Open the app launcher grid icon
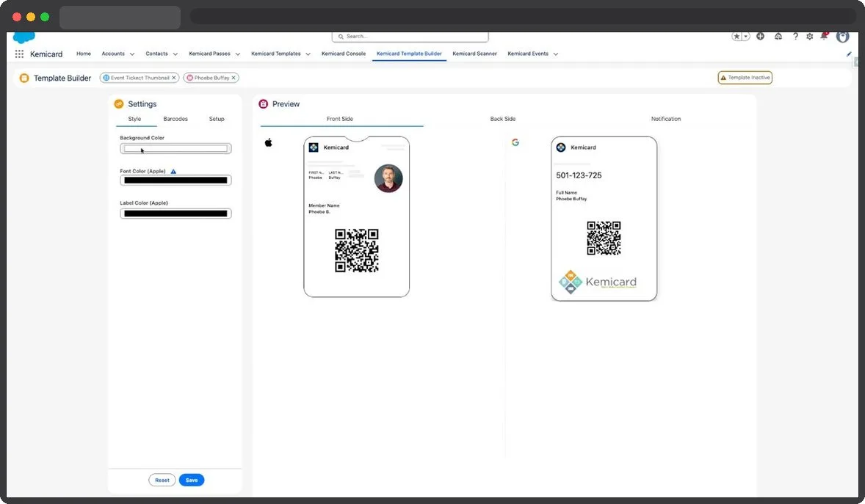 pyautogui.click(x=19, y=54)
